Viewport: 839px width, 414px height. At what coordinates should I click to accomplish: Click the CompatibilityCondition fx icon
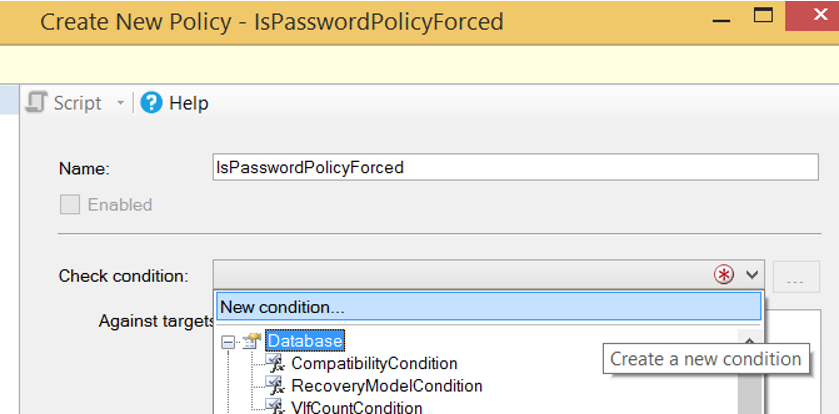[x=276, y=363]
